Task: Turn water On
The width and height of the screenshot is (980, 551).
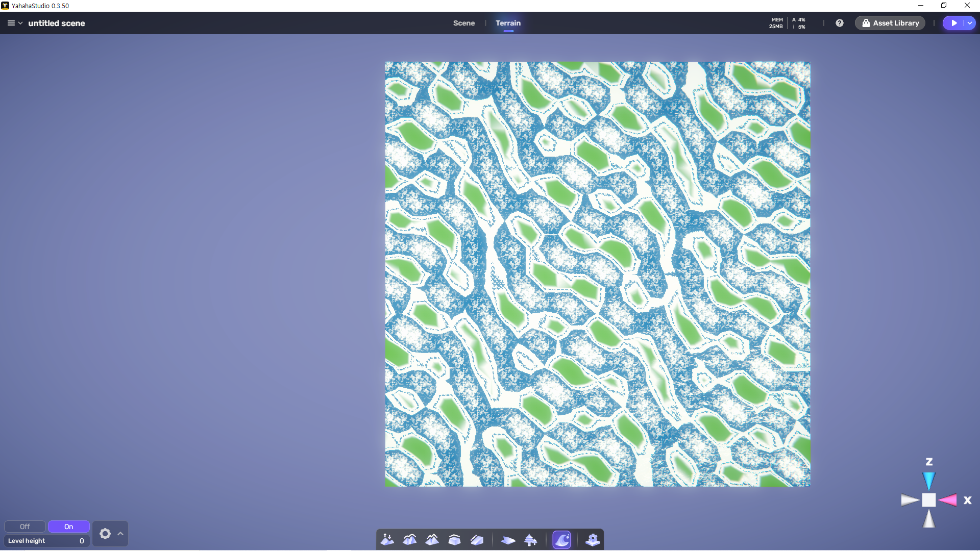Action: (x=68, y=527)
